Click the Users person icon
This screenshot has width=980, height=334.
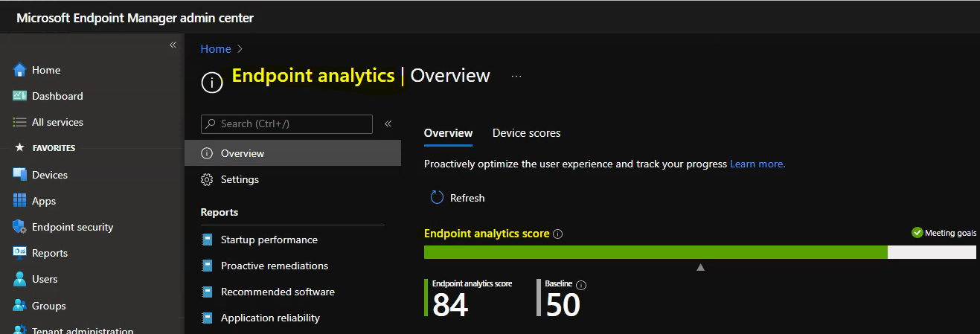coord(20,279)
